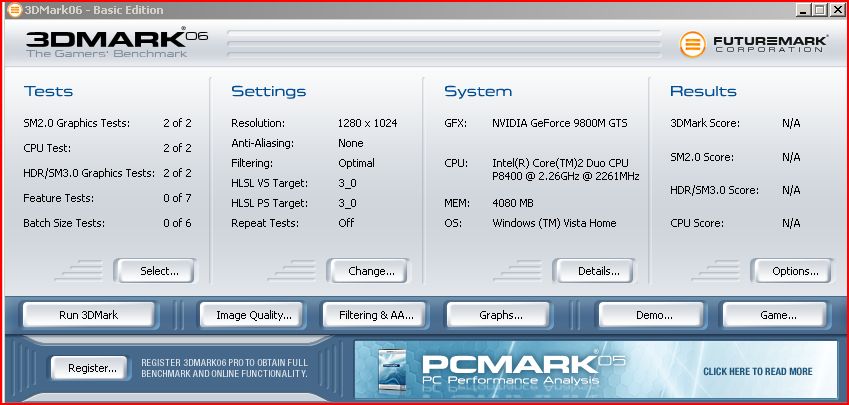
Task: Open the PCMark05 advertisement banner
Action: 596,370
